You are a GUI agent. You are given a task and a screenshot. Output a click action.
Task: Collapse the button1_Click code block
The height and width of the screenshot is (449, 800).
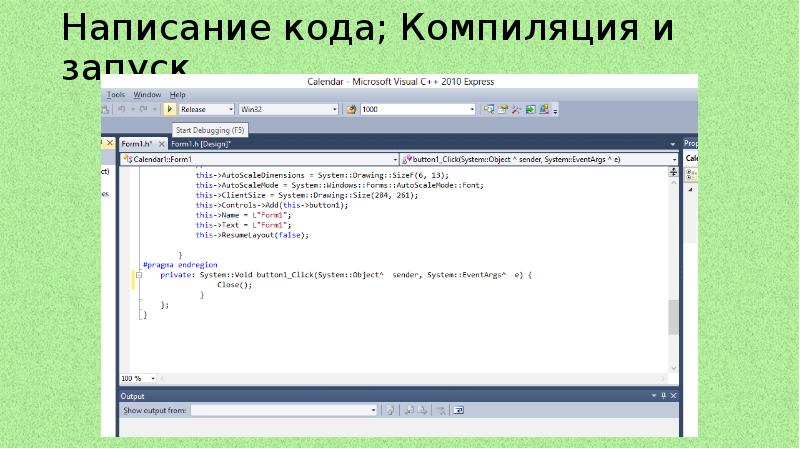139,274
